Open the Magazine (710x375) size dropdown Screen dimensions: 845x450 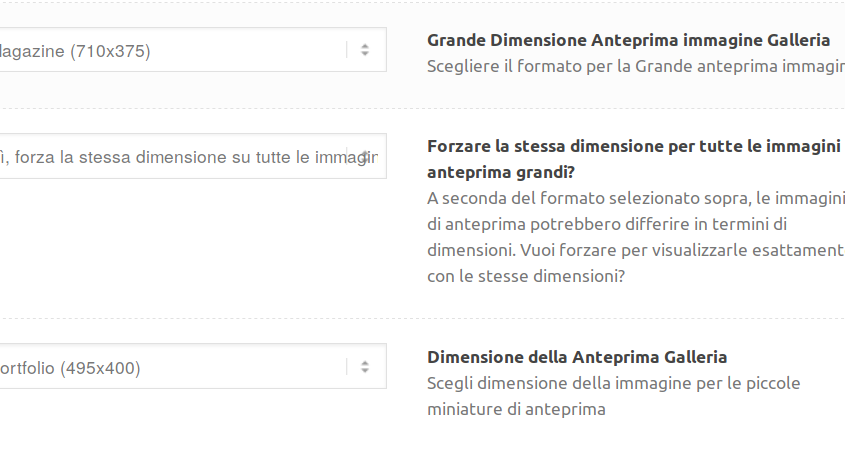[193, 50]
